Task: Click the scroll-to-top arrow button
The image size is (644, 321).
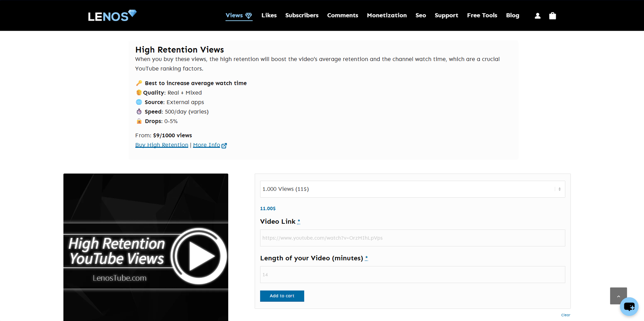Action: coord(618,296)
